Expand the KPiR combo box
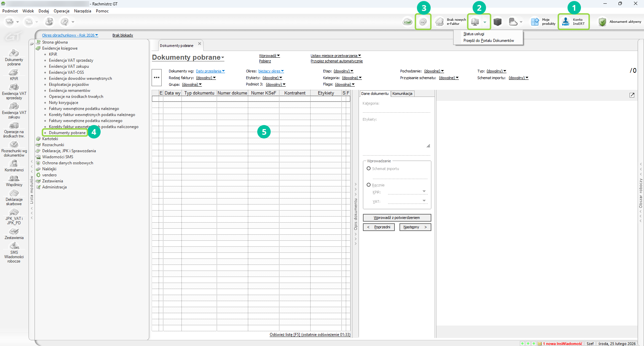Screen dimensions: 644x346 point(424,192)
